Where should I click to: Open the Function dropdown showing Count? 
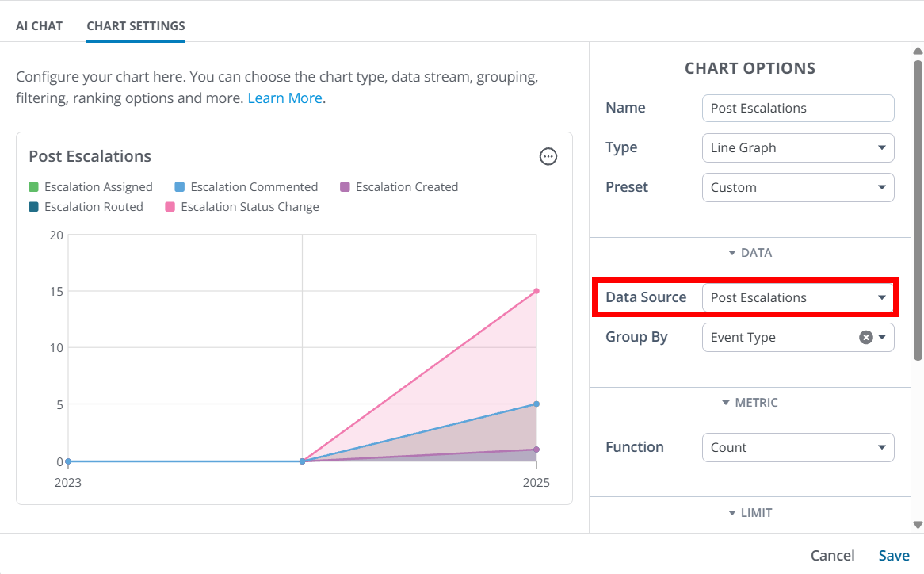(x=797, y=447)
